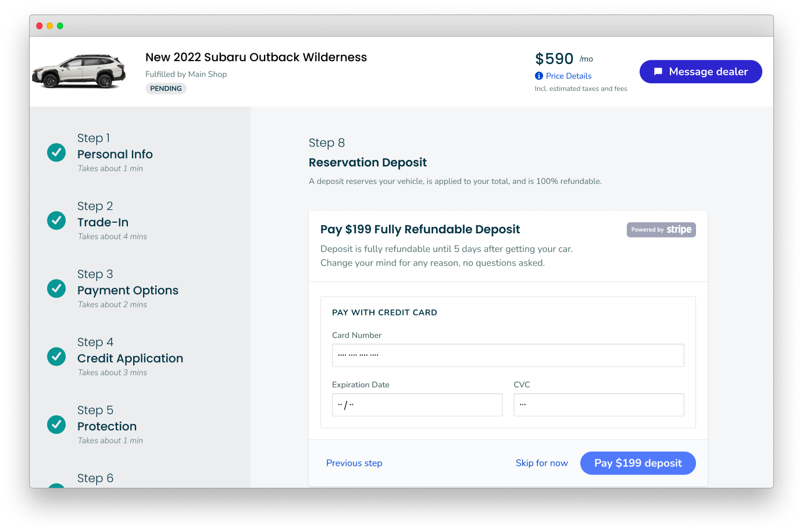
Task: Go back using Previous step link
Action: click(x=354, y=463)
